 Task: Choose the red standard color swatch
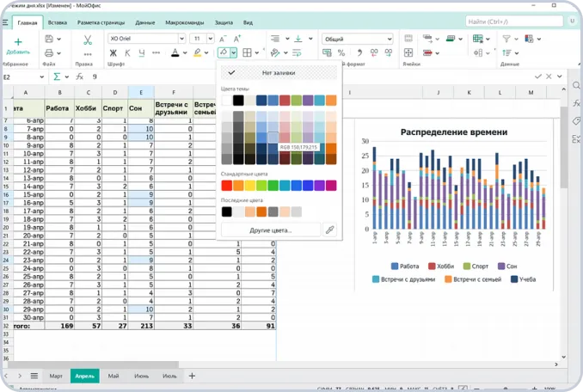point(227,185)
